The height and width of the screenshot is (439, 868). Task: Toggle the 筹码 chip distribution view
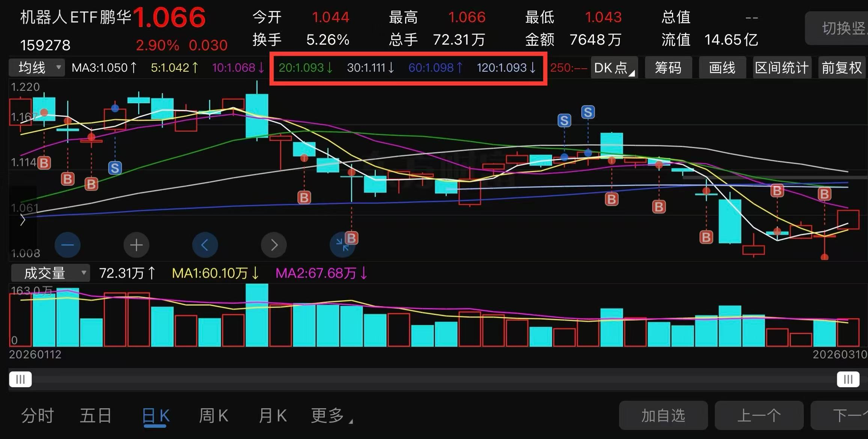(x=668, y=68)
